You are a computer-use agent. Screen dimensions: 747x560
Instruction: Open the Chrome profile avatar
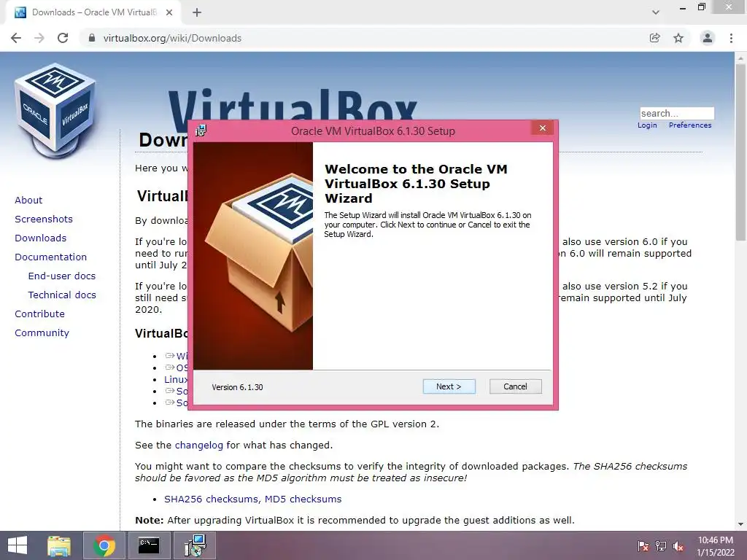[x=708, y=38]
